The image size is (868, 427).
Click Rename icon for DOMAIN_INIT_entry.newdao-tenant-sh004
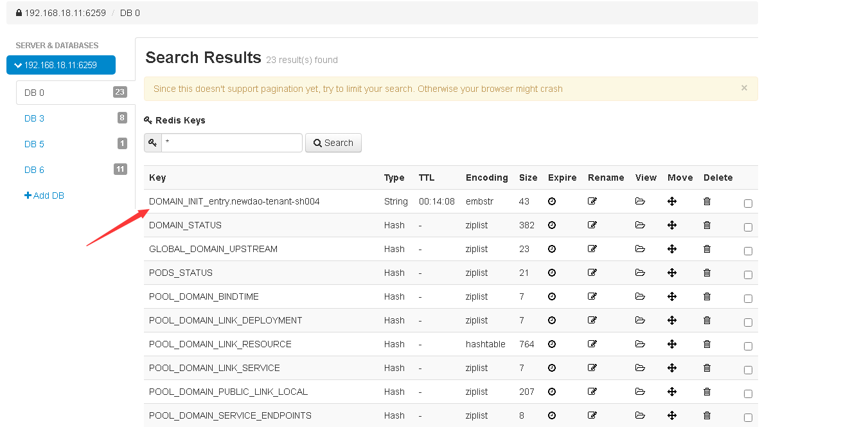click(592, 201)
